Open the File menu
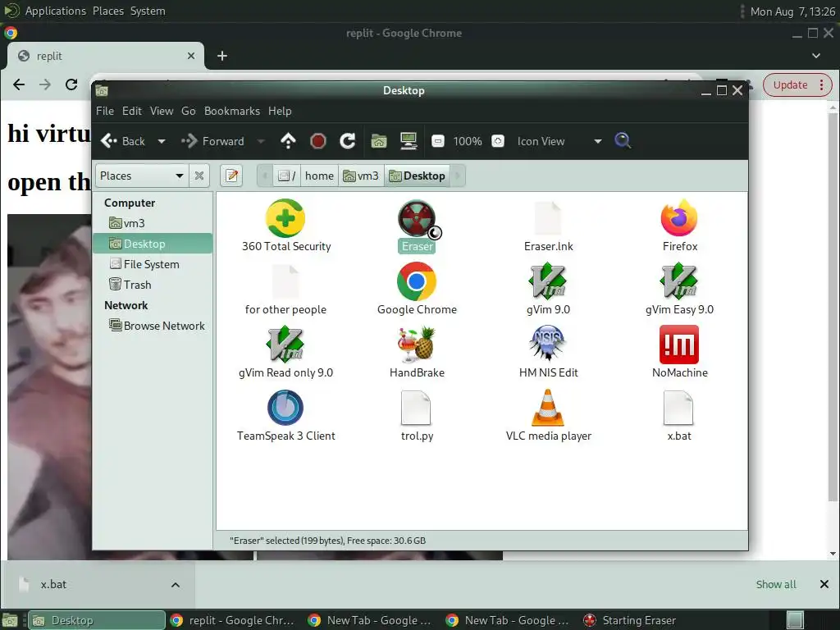 [105, 111]
